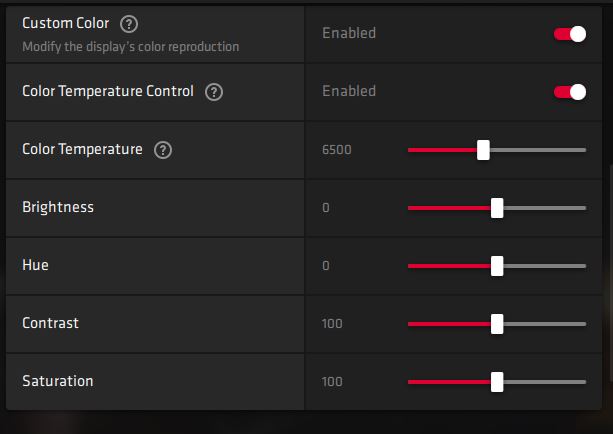Select the Saturation row label

click(58, 381)
